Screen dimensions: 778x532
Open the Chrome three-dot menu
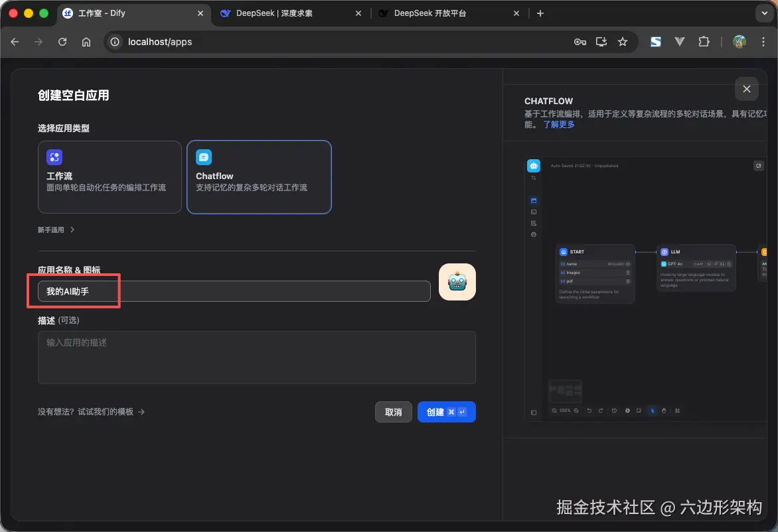click(764, 41)
